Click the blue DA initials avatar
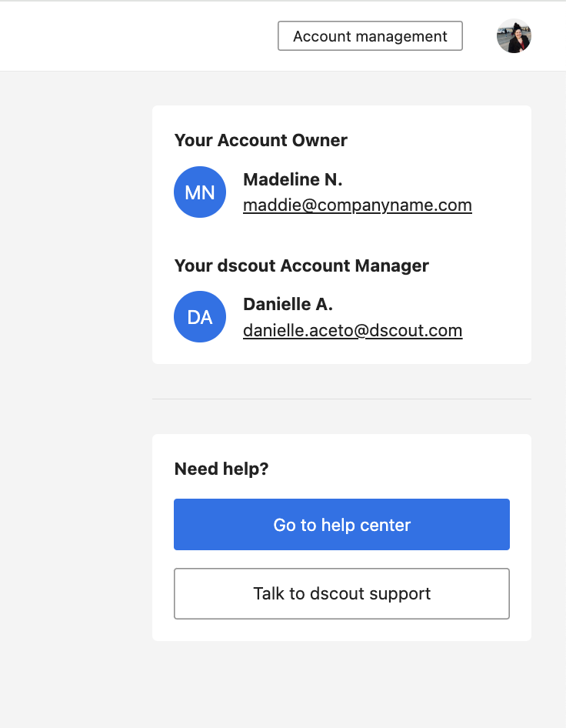This screenshot has width=566, height=728. tap(200, 316)
